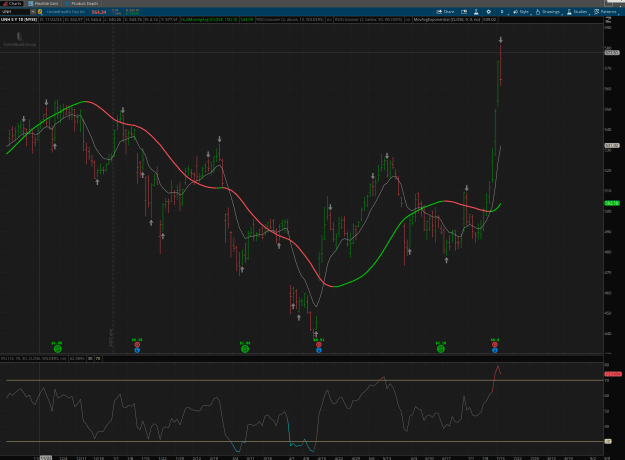Image resolution: width=625 pixels, height=460 pixels.
Task: Open the Style menu
Action: [x=521, y=12]
